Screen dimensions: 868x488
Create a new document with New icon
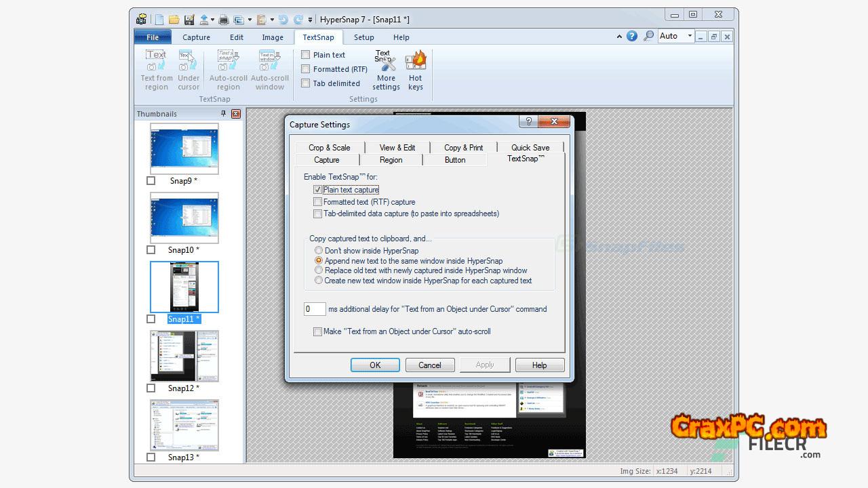pos(159,20)
